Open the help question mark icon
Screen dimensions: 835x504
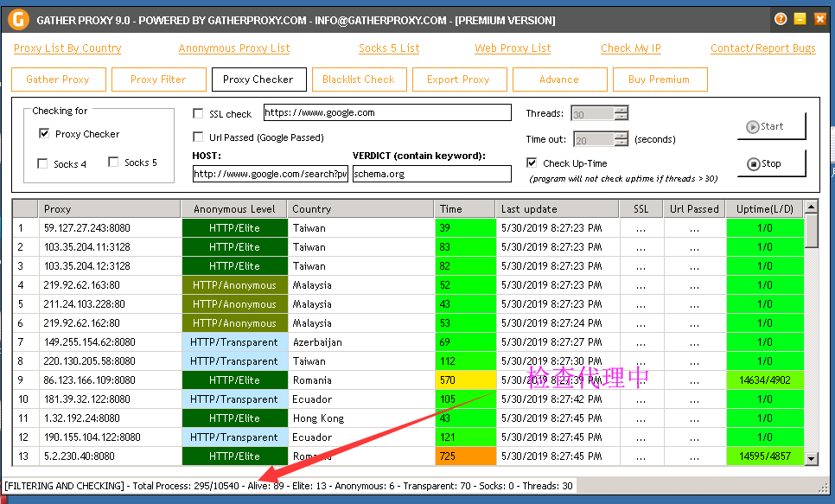[x=781, y=19]
